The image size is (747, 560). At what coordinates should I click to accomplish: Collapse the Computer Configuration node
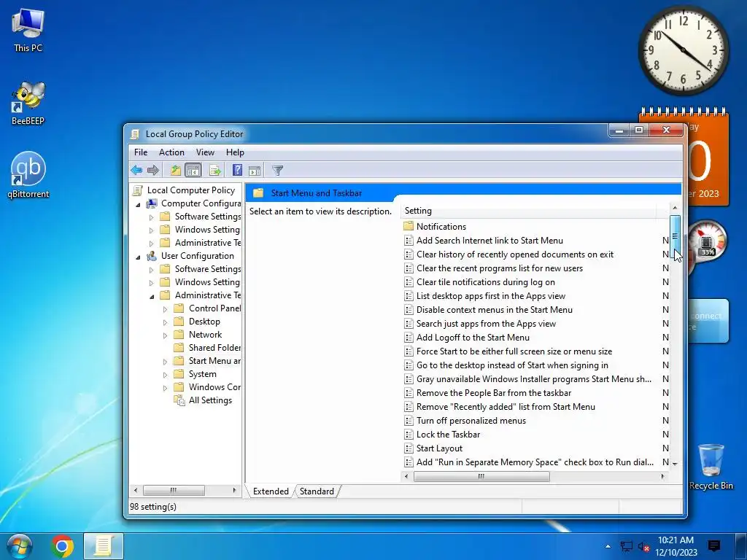(138, 205)
